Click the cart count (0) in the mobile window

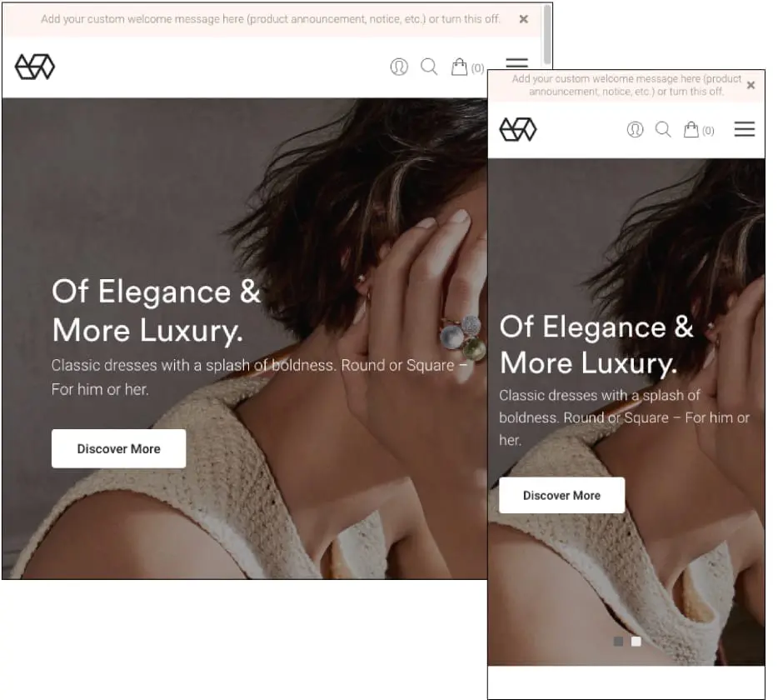pos(708,131)
